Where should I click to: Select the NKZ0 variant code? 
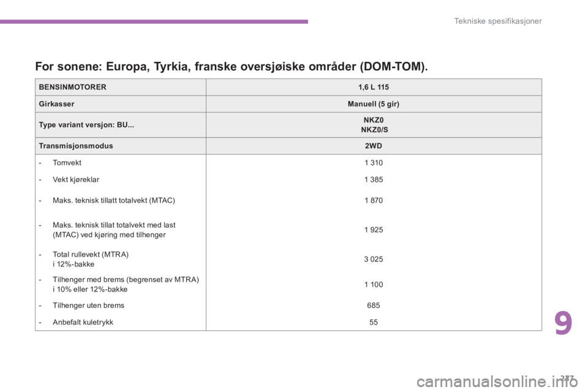(374, 121)
